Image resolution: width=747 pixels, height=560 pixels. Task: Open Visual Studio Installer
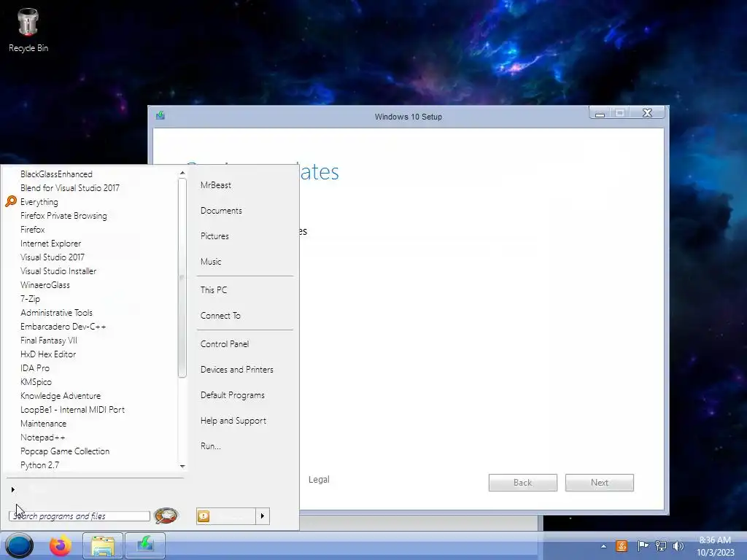point(58,271)
